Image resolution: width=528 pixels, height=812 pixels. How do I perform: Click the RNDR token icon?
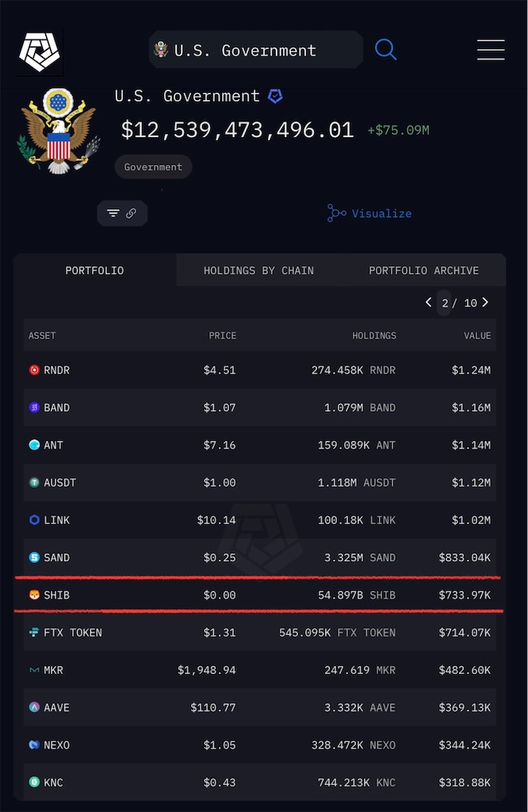pos(34,370)
